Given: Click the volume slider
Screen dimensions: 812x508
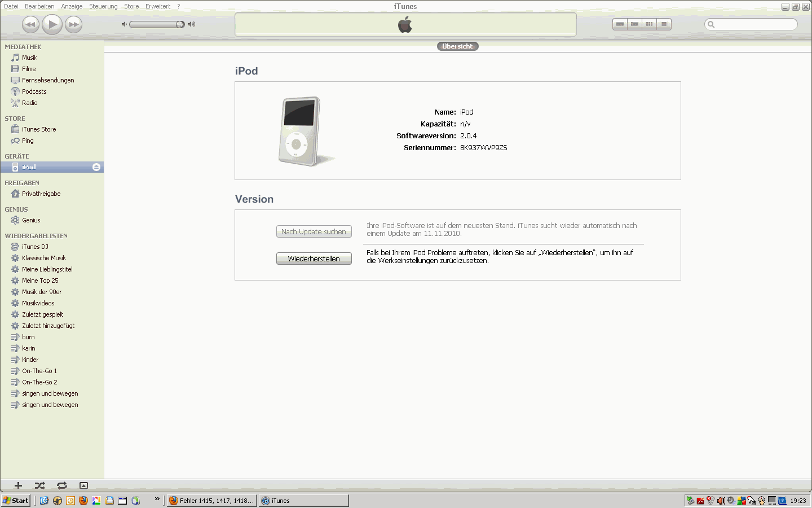Looking at the screenshot, I should (x=157, y=24).
